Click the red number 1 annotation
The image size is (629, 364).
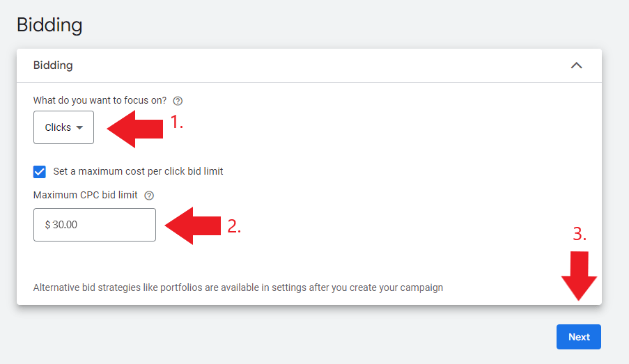[176, 122]
